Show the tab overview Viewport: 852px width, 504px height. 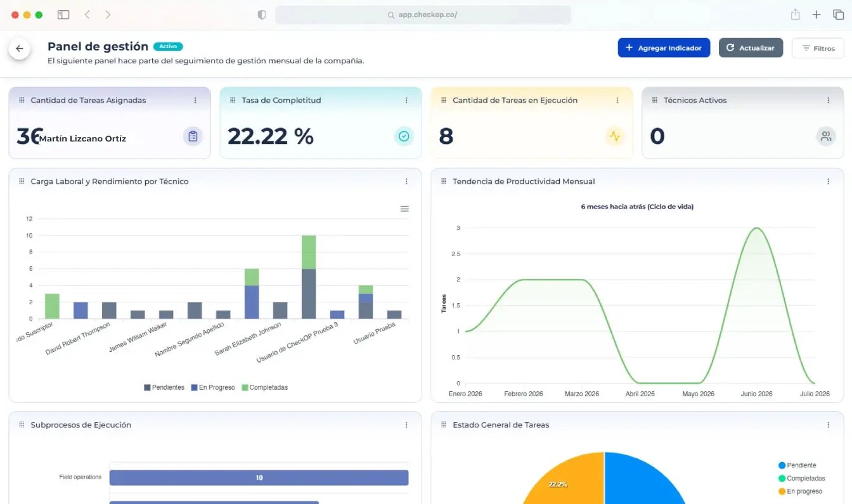(x=838, y=15)
